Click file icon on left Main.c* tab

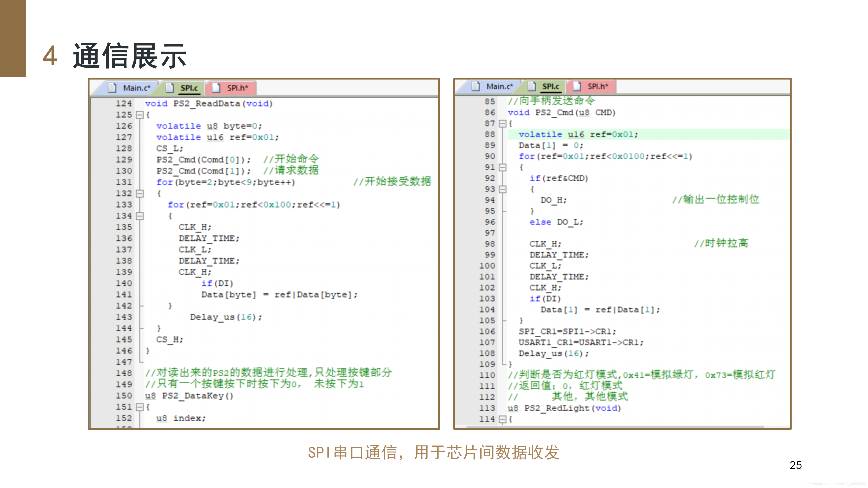pyautogui.click(x=112, y=88)
